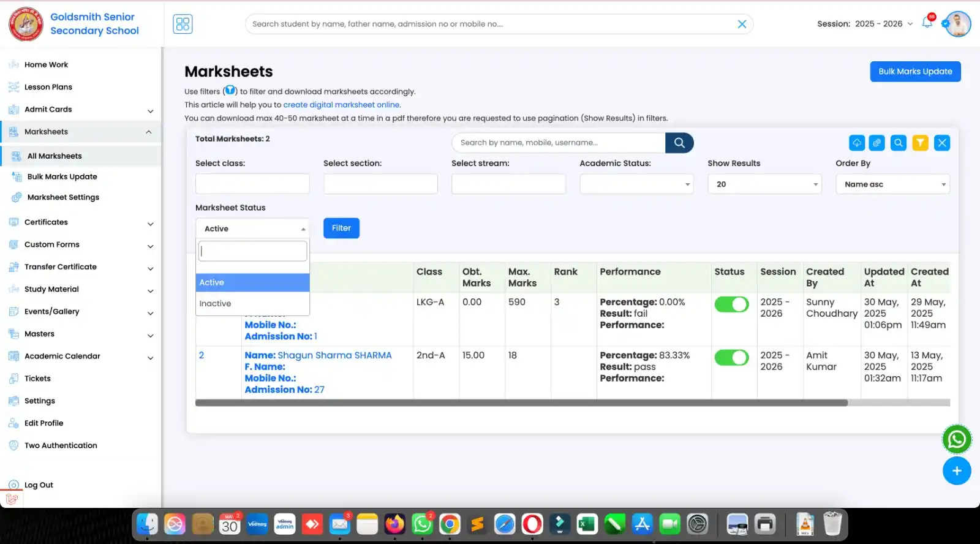Click the yellow filter funnel icon
Viewport: 980px width, 544px height.
(x=920, y=143)
